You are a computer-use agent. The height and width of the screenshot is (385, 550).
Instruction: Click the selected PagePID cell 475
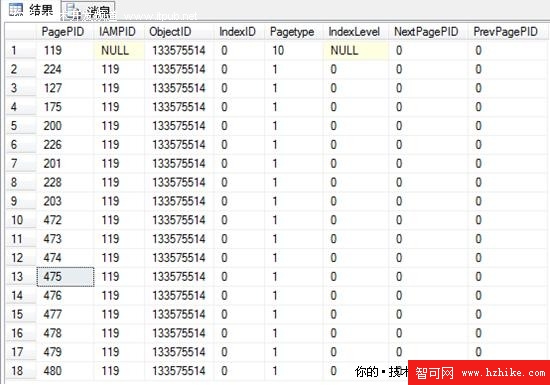65,277
